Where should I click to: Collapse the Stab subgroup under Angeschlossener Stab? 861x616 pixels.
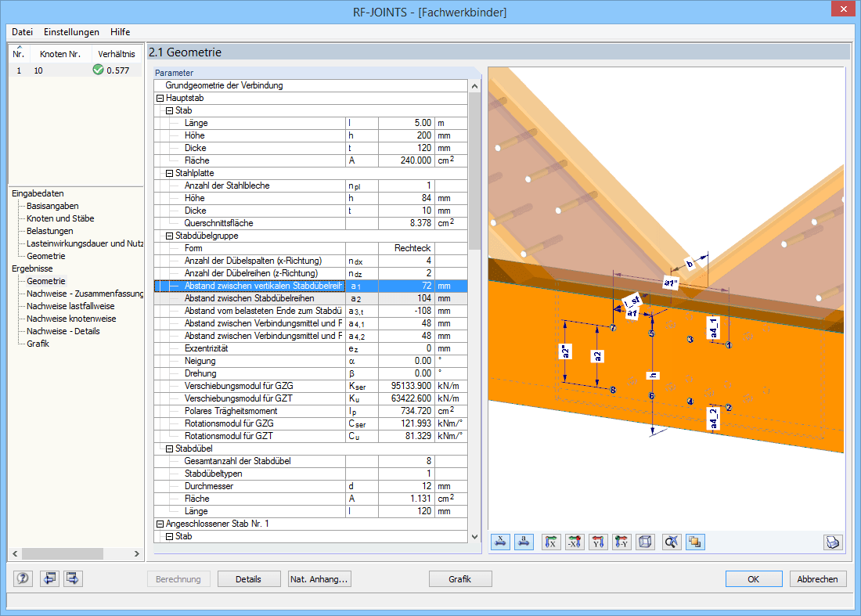coord(170,537)
